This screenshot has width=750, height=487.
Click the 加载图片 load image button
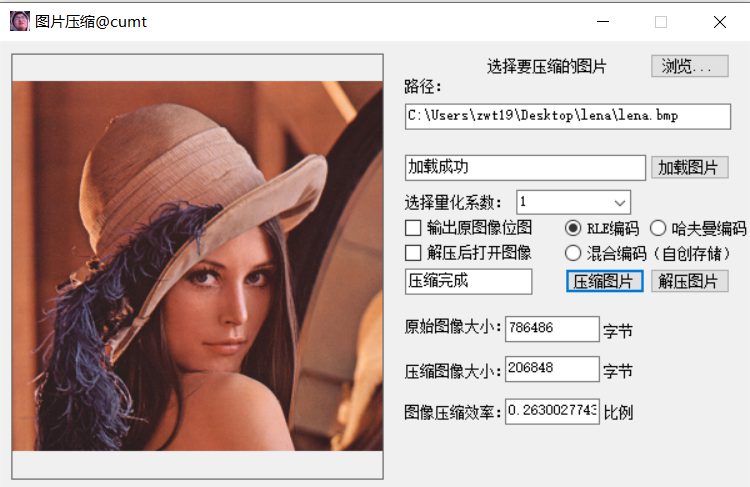689,167
